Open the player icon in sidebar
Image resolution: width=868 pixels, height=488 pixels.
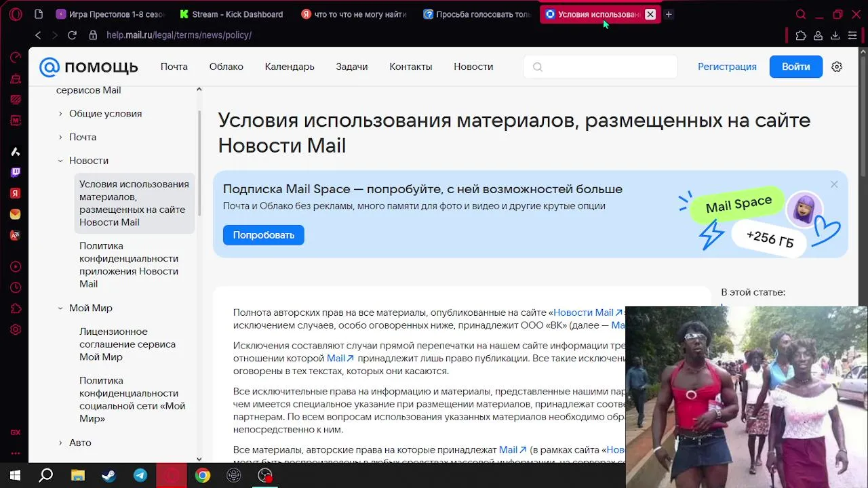[x=16, y=266]
